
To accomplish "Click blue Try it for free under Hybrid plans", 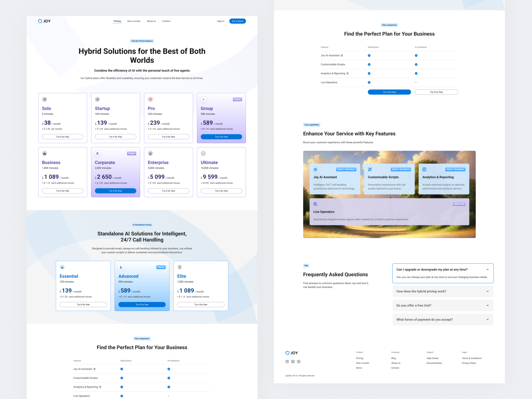I will point(389,92).
